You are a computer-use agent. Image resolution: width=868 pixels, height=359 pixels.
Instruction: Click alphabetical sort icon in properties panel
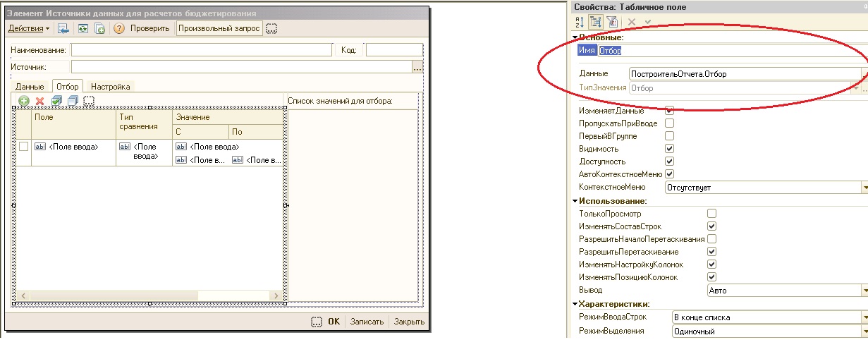pyautogui.click(x=580, y=22)
